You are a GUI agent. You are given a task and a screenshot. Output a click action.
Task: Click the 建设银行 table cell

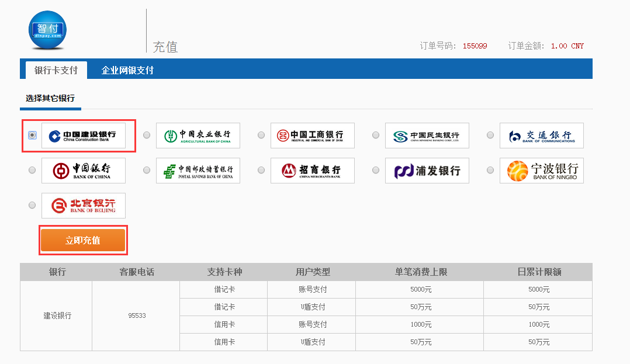(56, 316)
